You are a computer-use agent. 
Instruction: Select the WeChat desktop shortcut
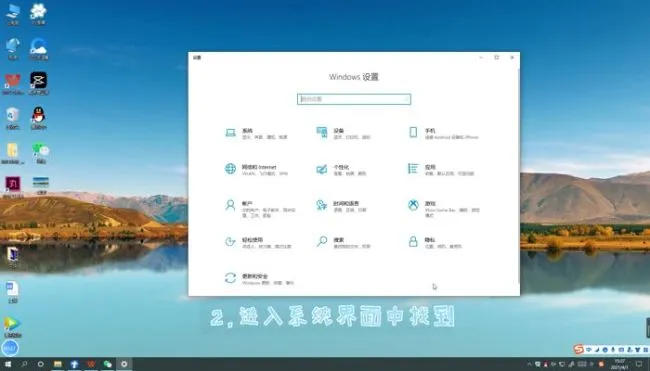pos(41,153)
